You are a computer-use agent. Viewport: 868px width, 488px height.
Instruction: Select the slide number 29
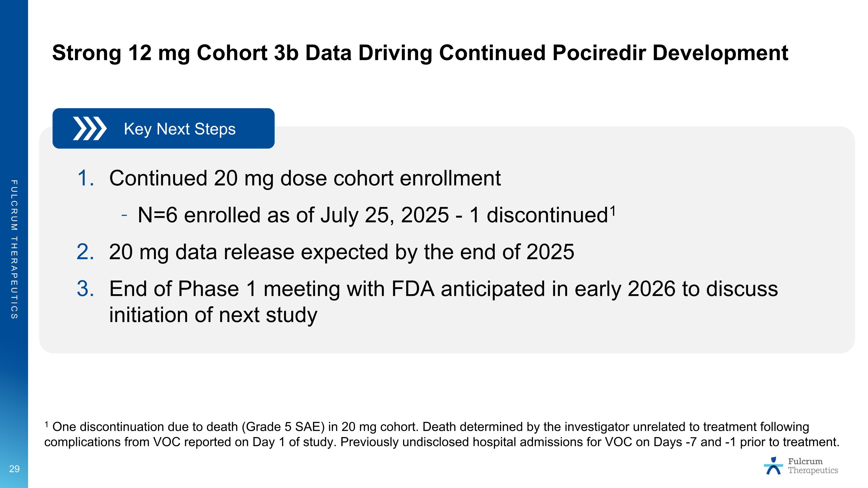[x=14, y=469]
